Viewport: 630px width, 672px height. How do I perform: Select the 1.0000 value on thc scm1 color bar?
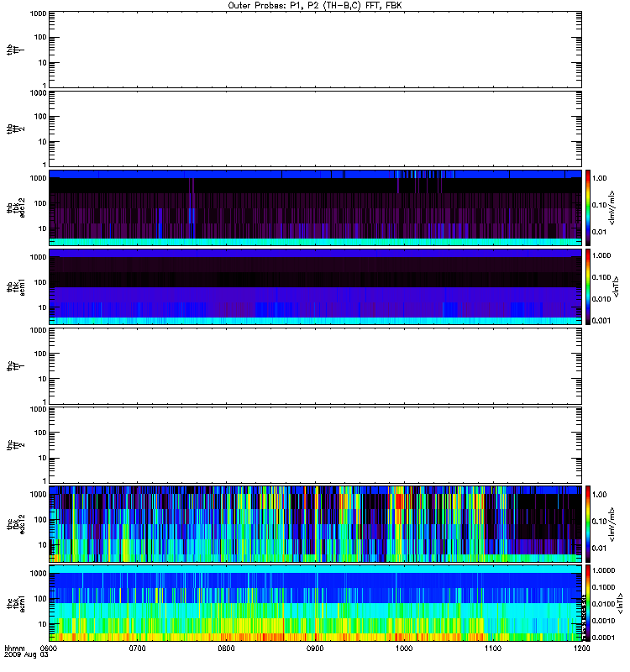tap(603, 570)
